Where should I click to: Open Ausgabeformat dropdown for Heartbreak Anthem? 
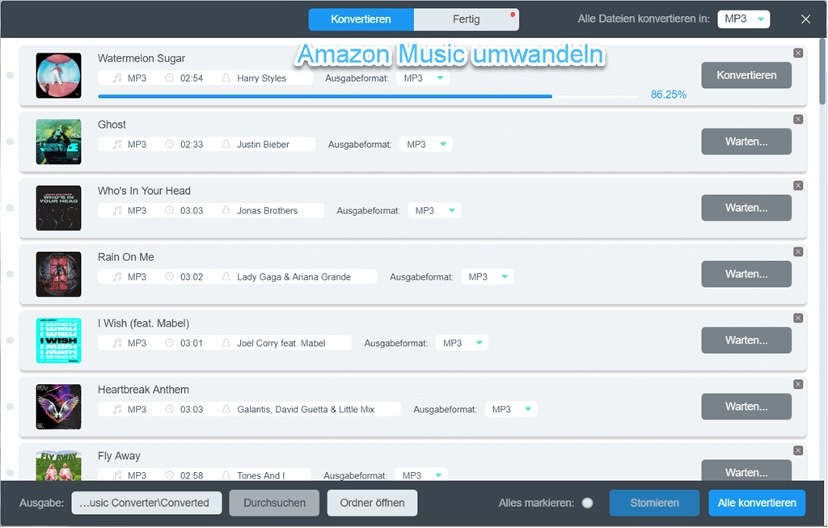[x=511, y=409]
